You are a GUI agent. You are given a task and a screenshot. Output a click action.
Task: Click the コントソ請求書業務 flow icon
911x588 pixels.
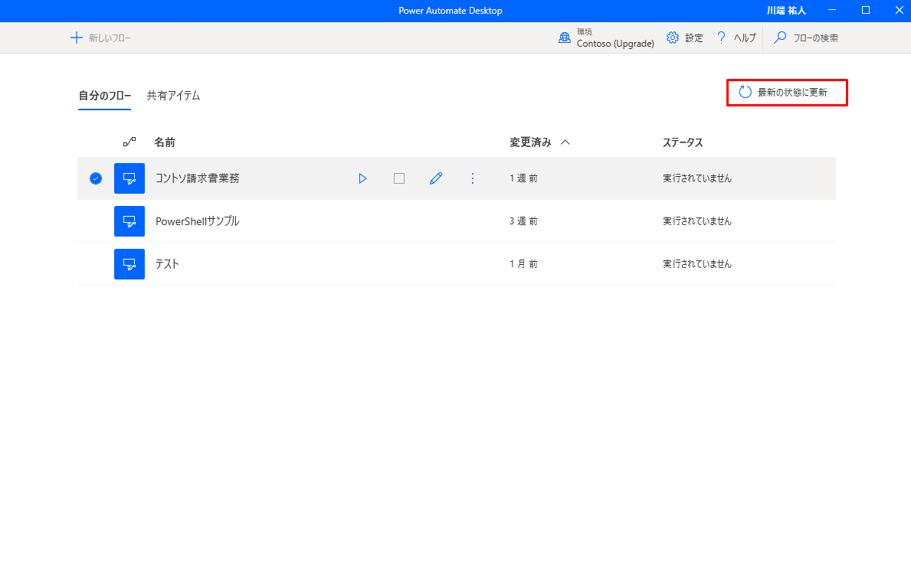click(129, 178)
